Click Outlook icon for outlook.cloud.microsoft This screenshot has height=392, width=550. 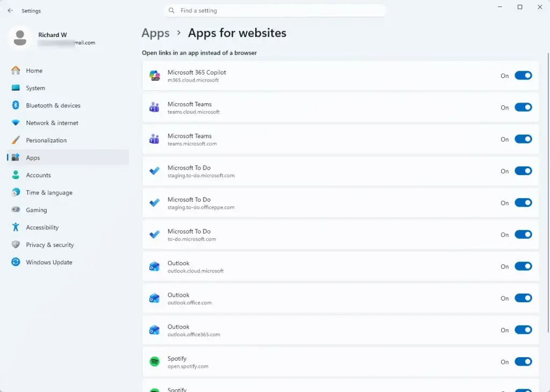coord(154,266)
